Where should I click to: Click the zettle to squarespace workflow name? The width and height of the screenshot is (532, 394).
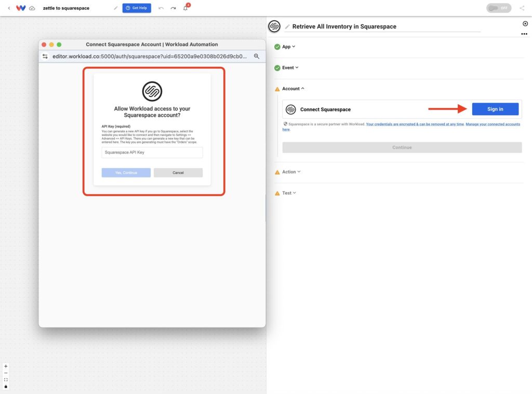point(66,8)
